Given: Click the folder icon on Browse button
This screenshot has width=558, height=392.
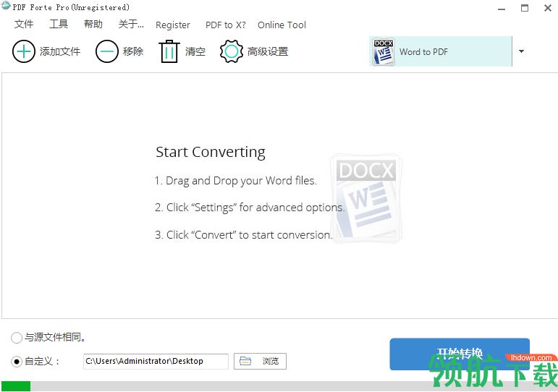Looking at the screenshot, I should coord(245,361).
